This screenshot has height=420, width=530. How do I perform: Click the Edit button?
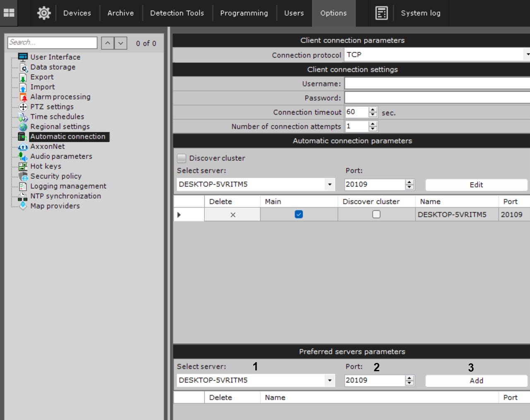[476, 185]
